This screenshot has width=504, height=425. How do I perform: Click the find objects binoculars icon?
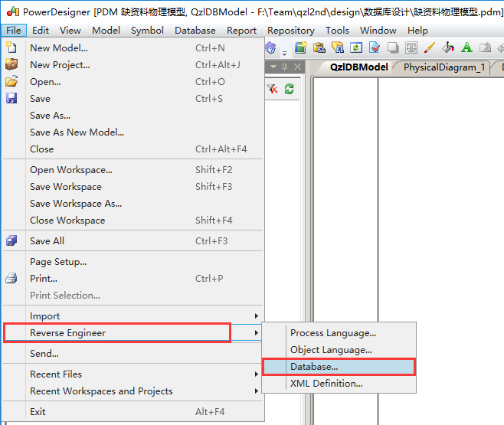coord(338,47)
